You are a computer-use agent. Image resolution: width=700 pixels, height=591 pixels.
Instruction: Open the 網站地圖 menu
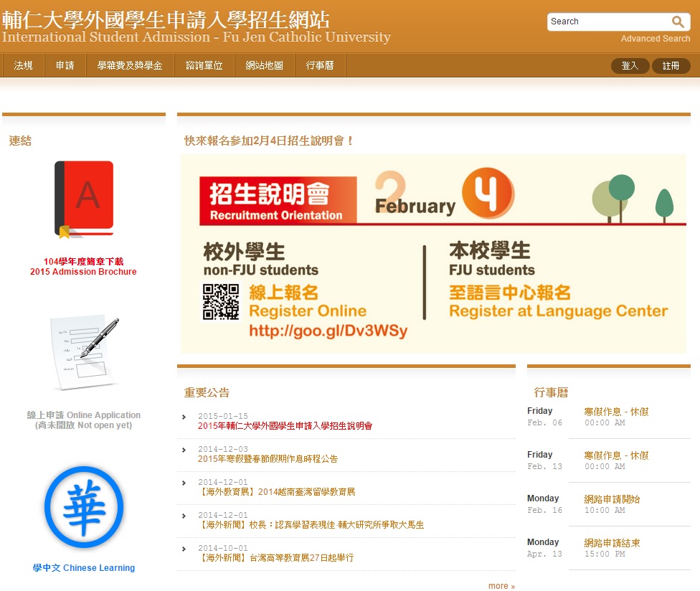264,65
